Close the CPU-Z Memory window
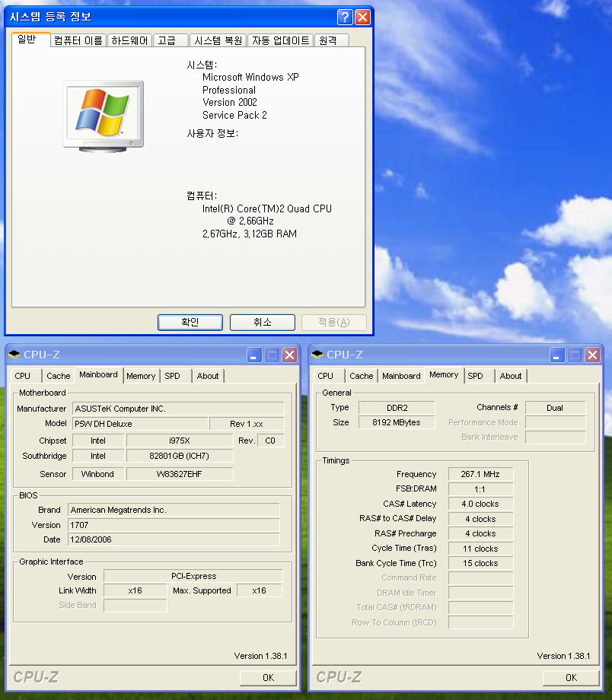Screen dimensions: 612x700 (593, 355)
